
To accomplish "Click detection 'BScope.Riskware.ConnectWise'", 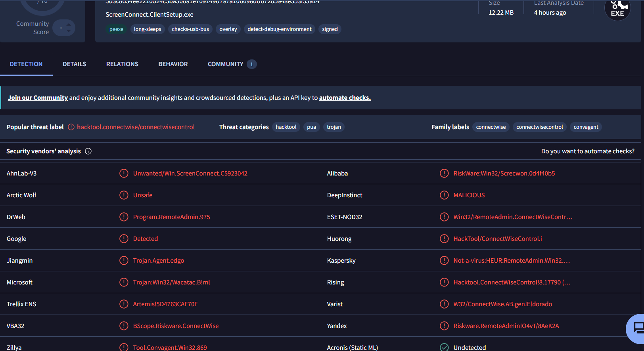I will click(176, 326).
